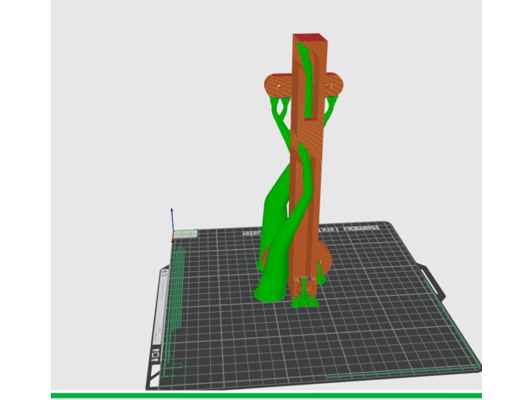Click the green bar along the bottom
The image size is (532, 400).
[266, 395]
